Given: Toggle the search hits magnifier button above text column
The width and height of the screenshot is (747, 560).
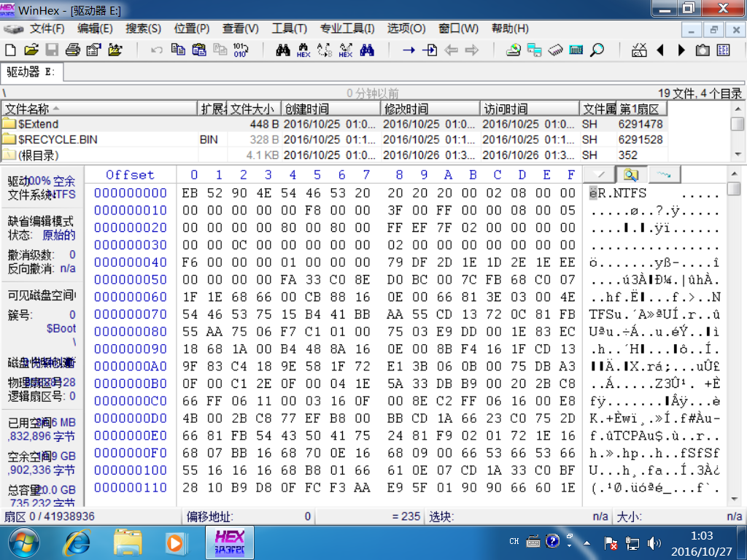Looking at the screenshot, I should click(x=631, y=175).
